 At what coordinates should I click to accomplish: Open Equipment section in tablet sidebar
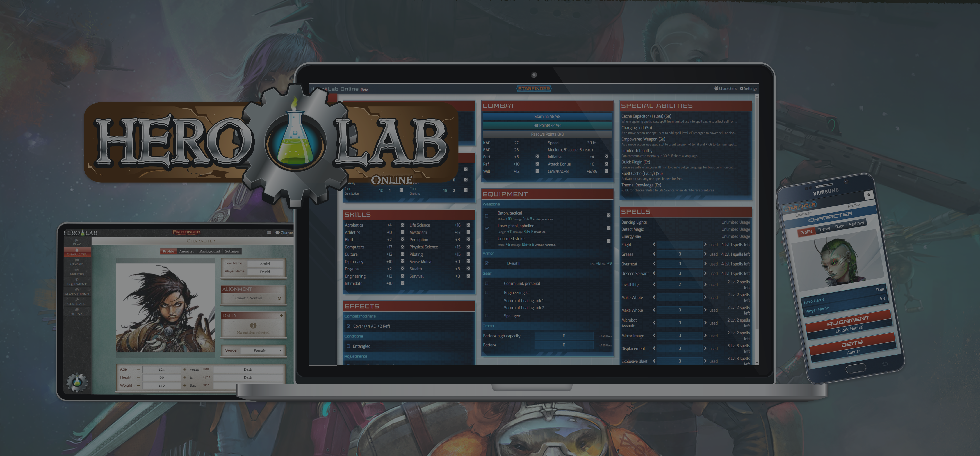click(77, 282)
